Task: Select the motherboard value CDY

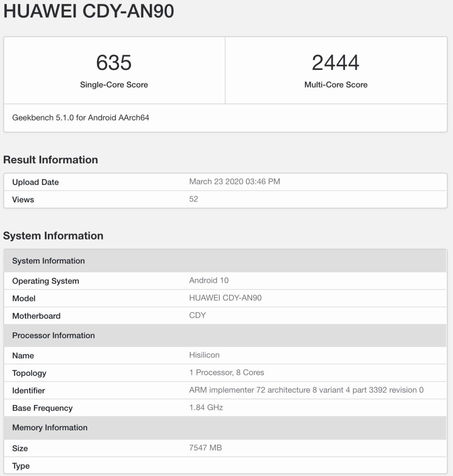Action: pos(198,316)
